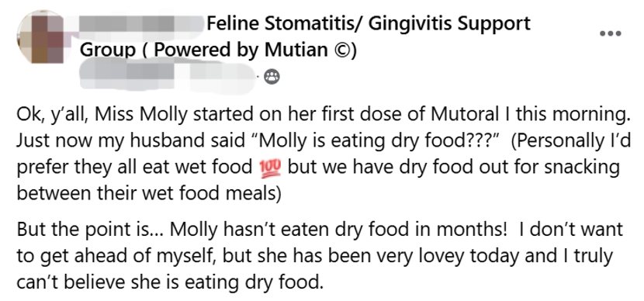644x301 pixels.
Task: Click the text "(Personally I'd" at line end
Action: (x=571, y=142)
